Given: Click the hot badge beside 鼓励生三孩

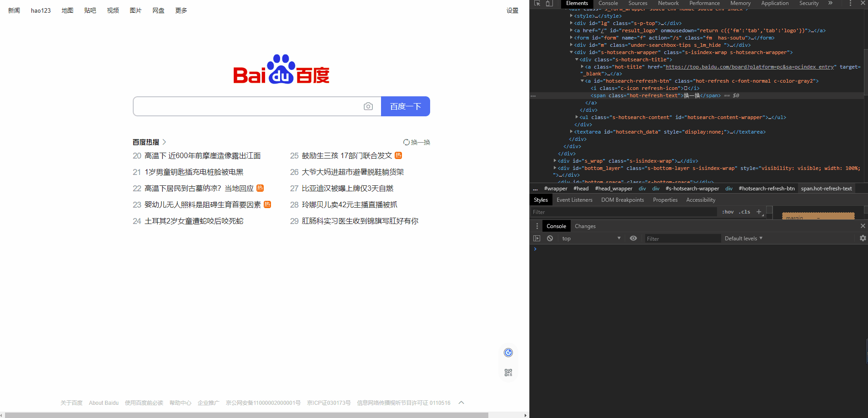Looking at the screenshot, I should click(x=398, y=155).
